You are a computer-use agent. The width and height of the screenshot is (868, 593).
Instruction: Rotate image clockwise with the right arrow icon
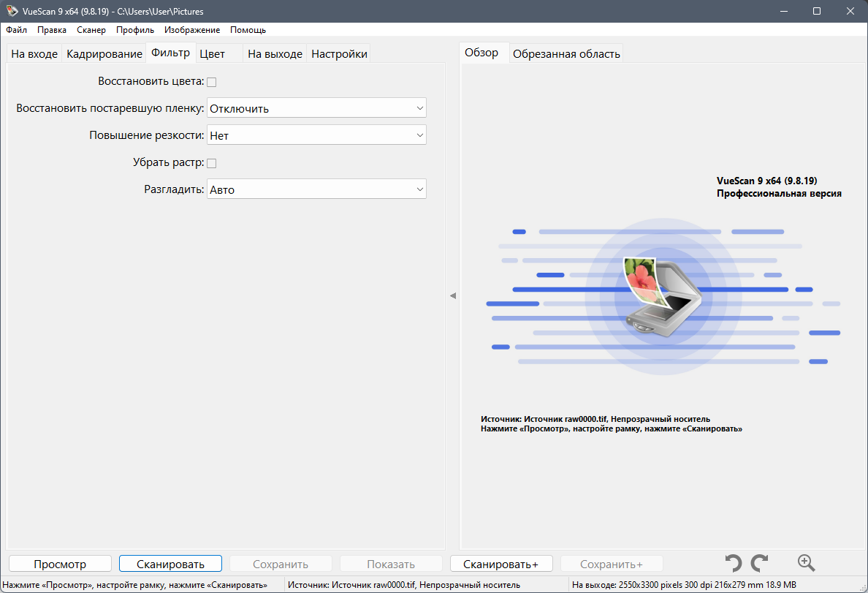click(x=760, y=563)
